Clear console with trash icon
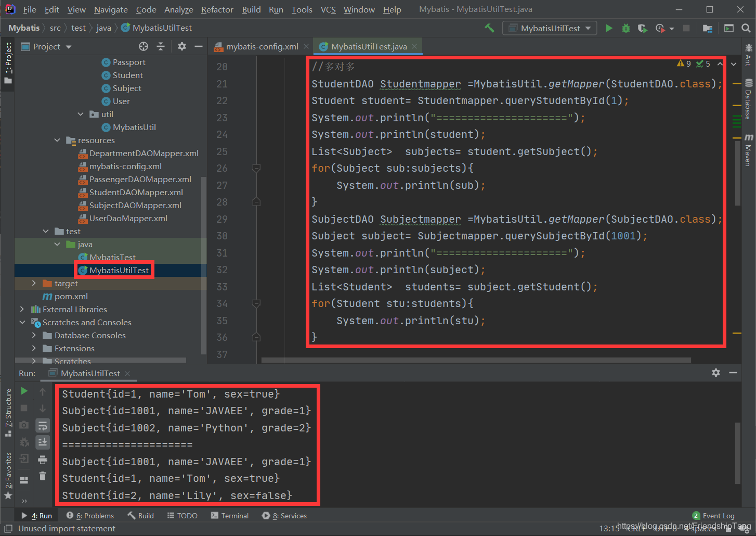The image size is (756, 536). point(43,476)
